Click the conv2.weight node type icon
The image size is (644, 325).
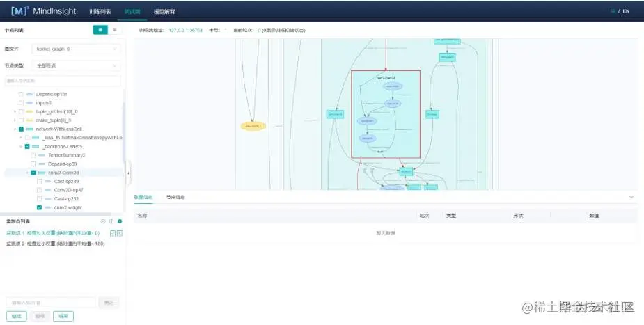tap(47, 207)
